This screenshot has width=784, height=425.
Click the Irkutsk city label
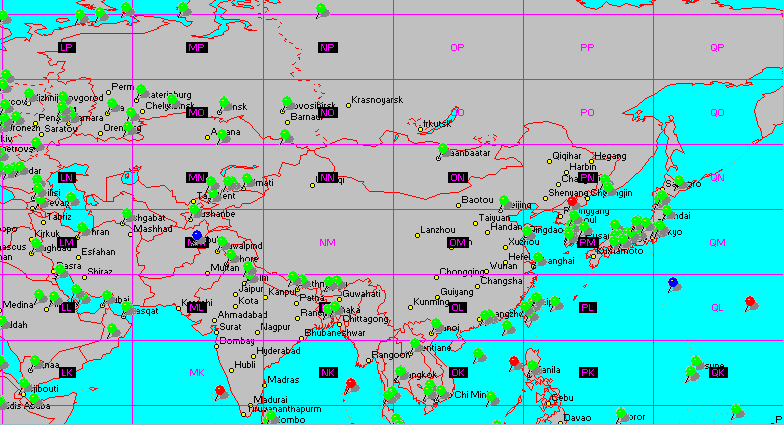[437, 124]
